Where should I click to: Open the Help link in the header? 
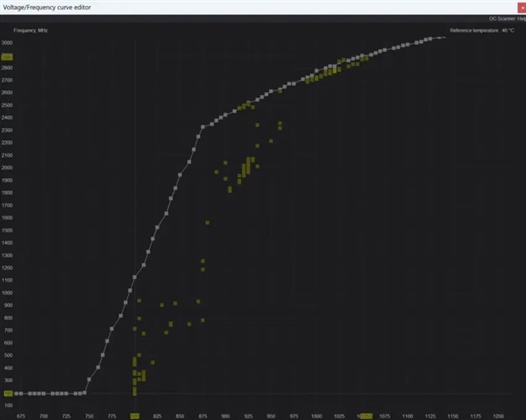522,18
